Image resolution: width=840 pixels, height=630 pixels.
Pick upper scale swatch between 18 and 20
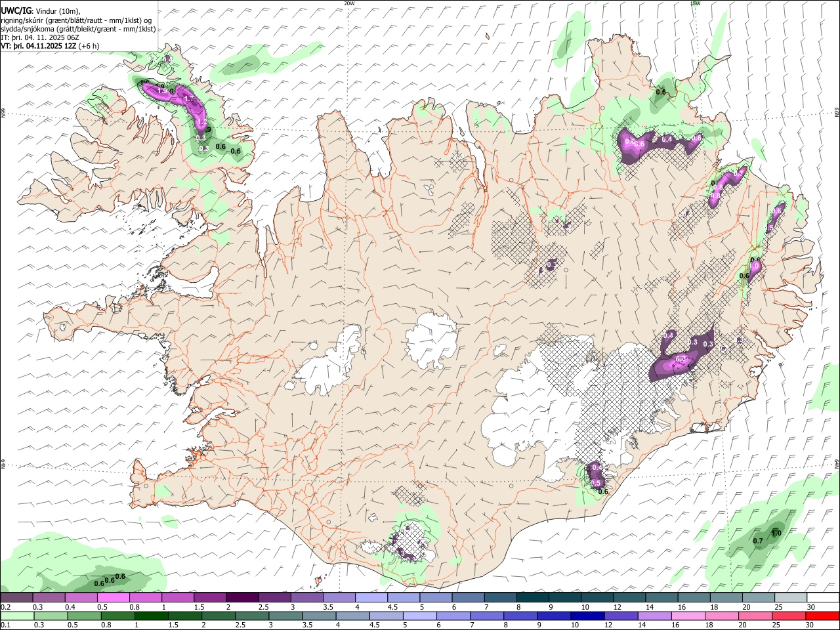coord(726,597)
